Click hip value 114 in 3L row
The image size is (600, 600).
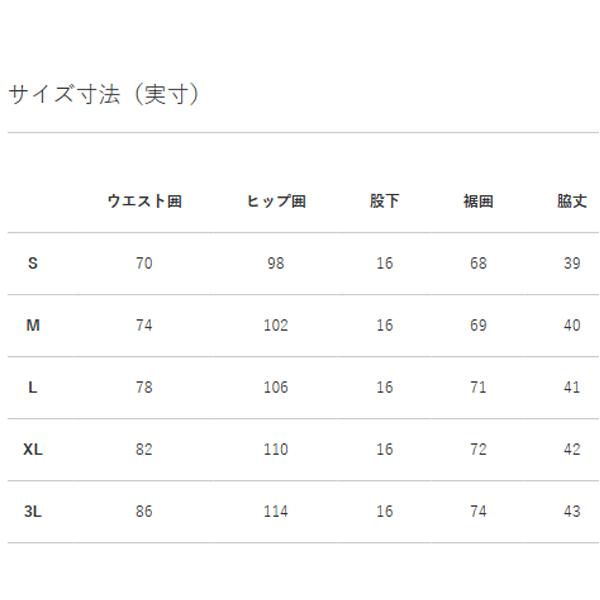pyautogui.click(x=276, y=511)
